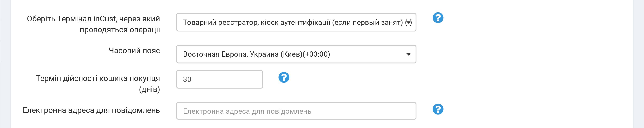This screenshot has width=644, height=128.
Task: Open the inCust Terminal selection dropdown
Action: click(x=296, y=22)
